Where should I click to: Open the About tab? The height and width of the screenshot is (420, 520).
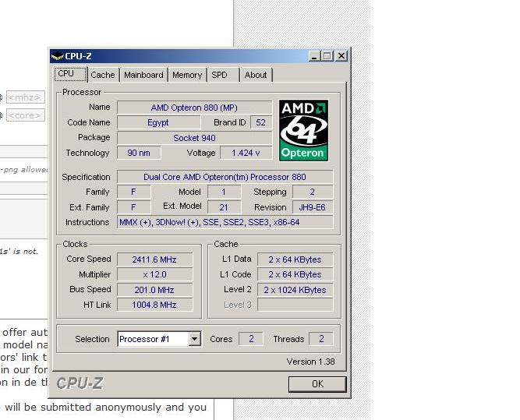click(256, 75)
